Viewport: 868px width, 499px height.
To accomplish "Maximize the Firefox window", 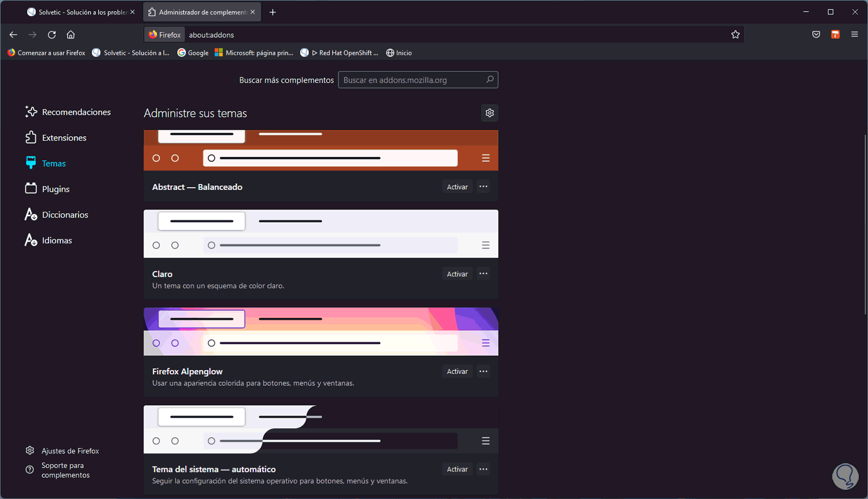I will pos(831,12).
